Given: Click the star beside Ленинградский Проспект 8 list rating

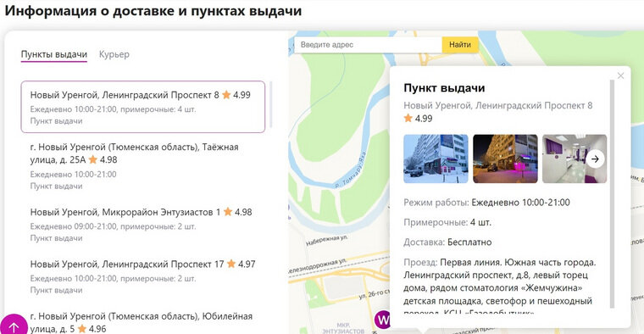Looking at the screenshot, I should click(x=226, y=95).
